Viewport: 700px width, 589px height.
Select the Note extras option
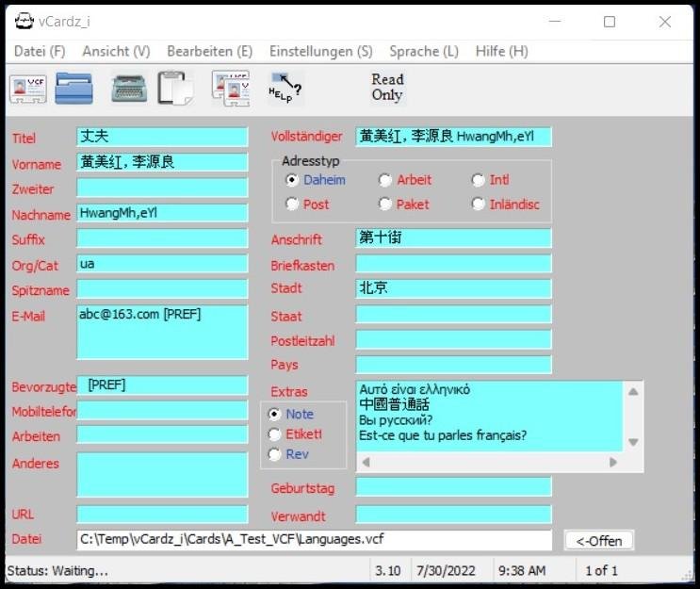click(290, 415)
